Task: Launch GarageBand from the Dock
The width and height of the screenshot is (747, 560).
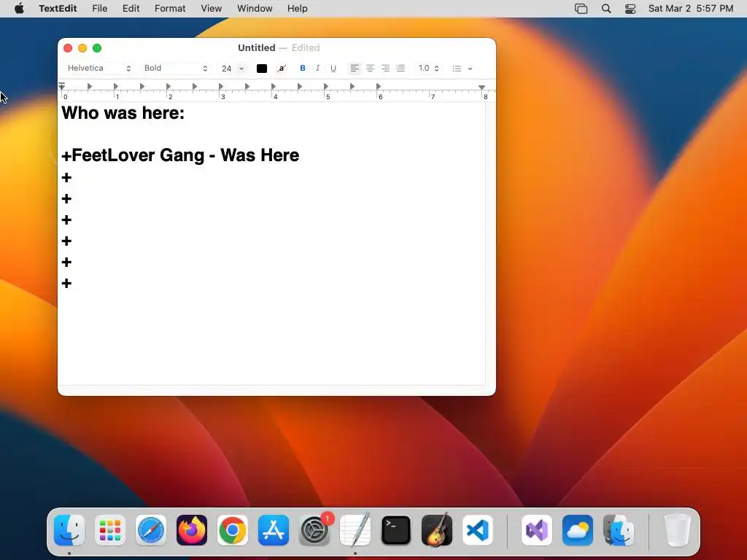Action: (437, 530)
